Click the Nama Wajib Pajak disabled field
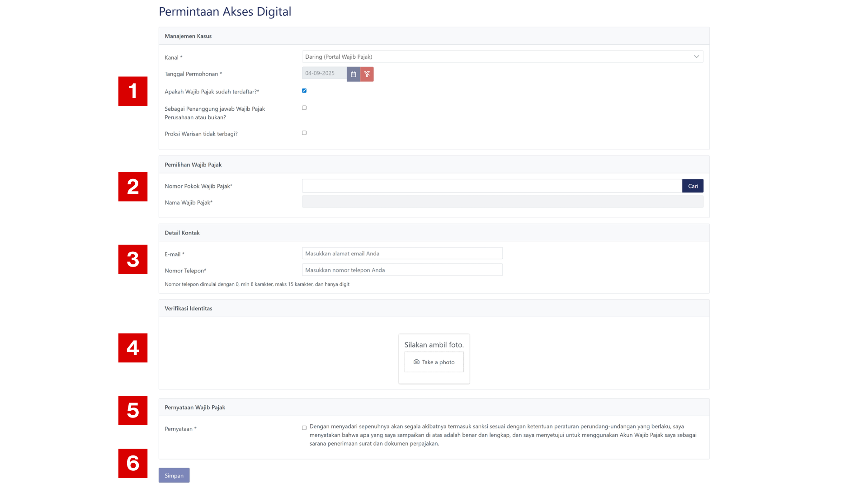The width and height of the screenshot is (868, 488). (x=502, y=202)
